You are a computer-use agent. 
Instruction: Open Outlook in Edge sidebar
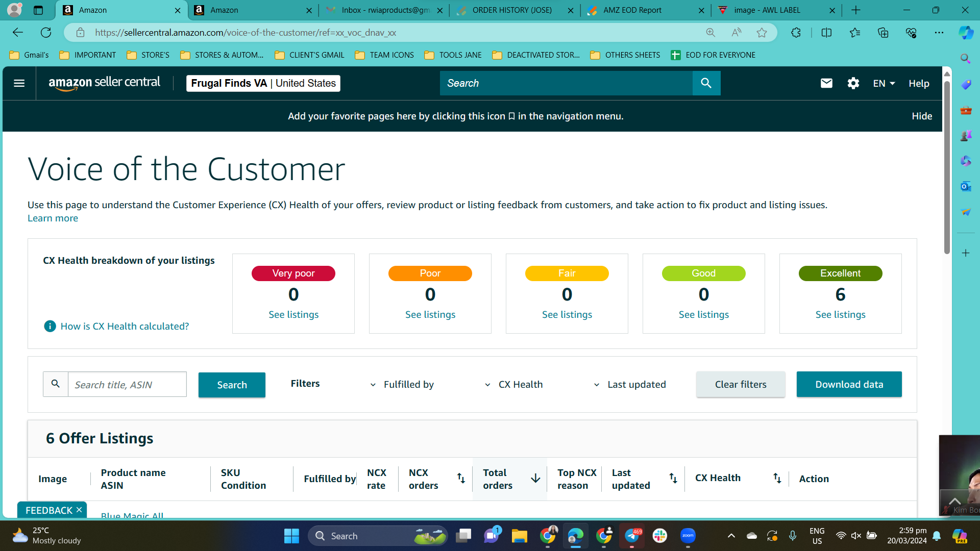(966, 187)
